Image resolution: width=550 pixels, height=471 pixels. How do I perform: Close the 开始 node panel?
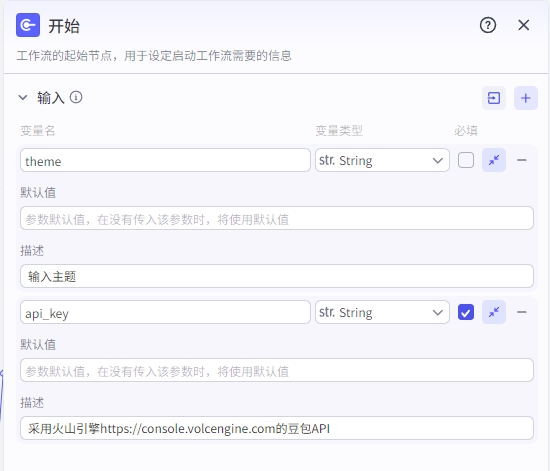(523, 25)
